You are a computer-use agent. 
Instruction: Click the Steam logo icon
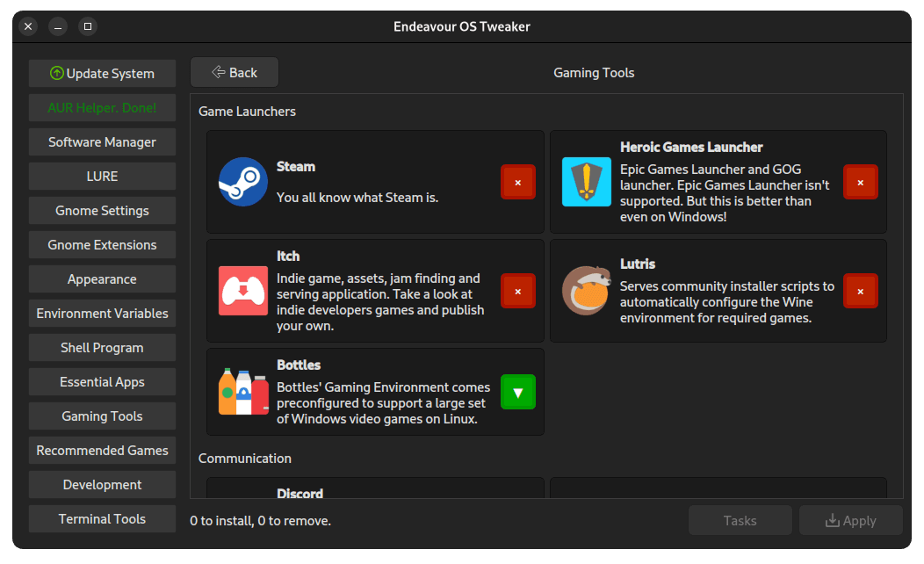pyautogui.click(x=242, y=182)
